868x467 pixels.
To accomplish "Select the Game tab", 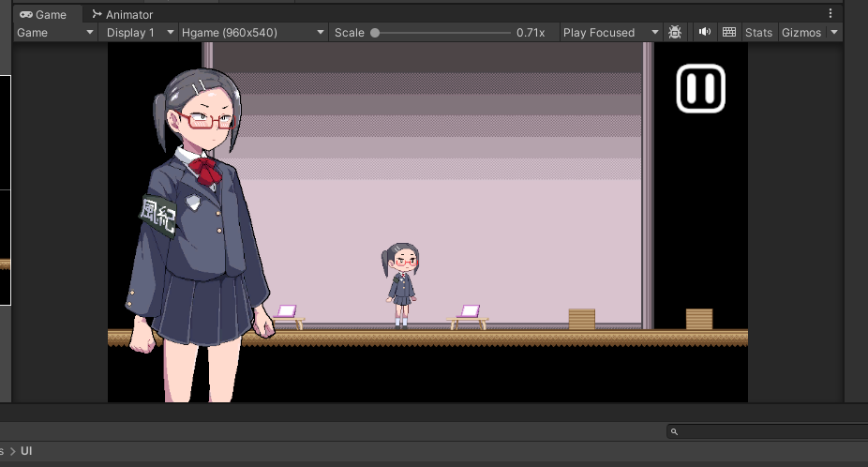I will pos(51,15).
